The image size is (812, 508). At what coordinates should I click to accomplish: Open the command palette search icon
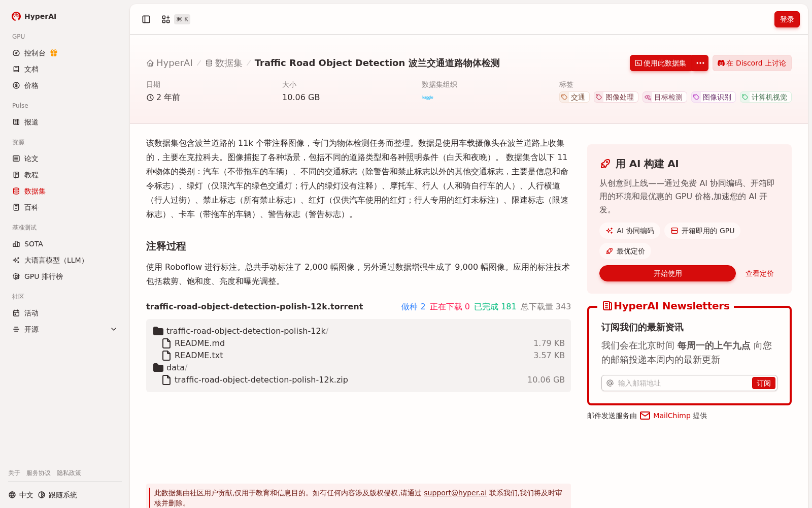[x=166, y=19]
